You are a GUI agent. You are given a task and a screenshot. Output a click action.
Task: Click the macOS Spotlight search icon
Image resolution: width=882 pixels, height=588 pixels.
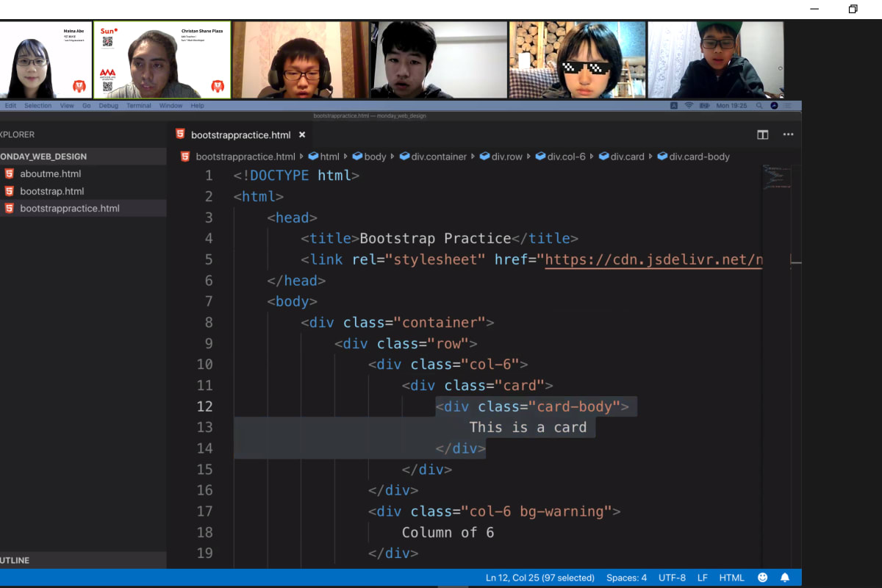(761, 106)
